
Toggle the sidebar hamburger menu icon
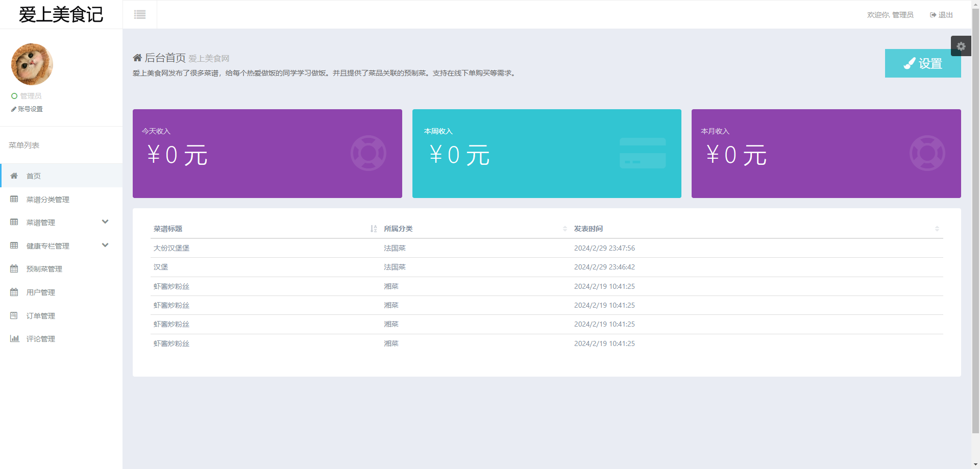140,15
